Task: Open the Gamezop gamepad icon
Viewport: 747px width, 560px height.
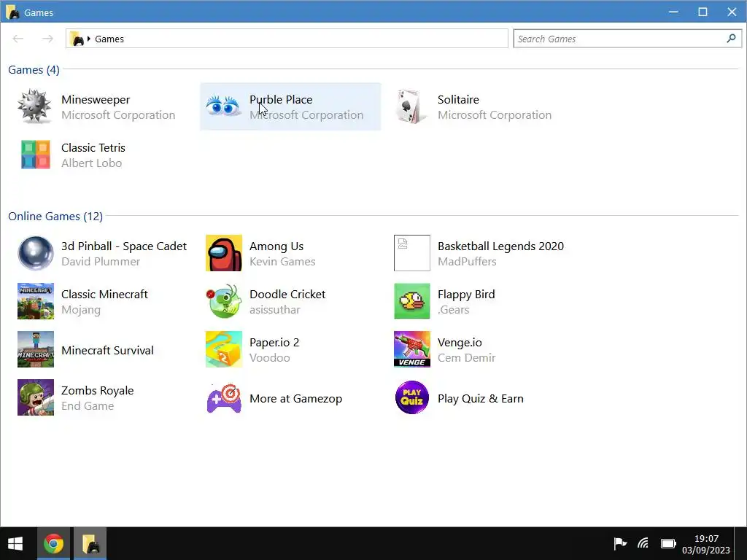Action: click(224, 399)
